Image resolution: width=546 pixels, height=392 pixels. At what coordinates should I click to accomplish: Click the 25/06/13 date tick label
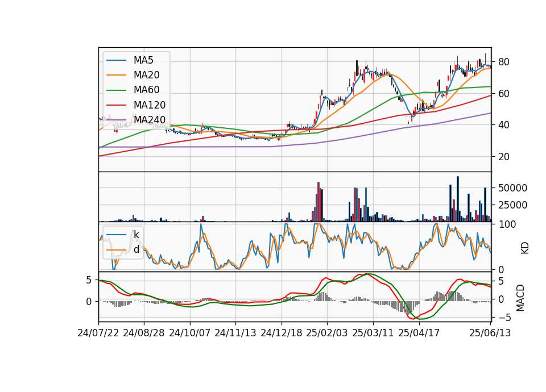490,333
